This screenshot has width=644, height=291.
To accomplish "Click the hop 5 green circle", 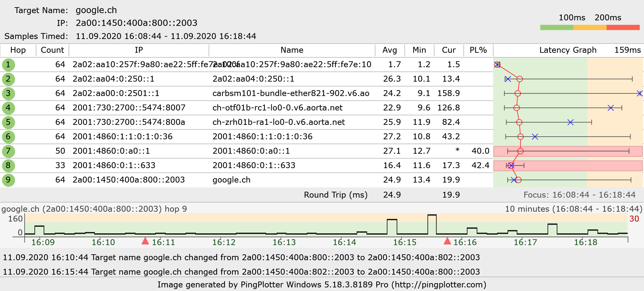I will point(8,122).
